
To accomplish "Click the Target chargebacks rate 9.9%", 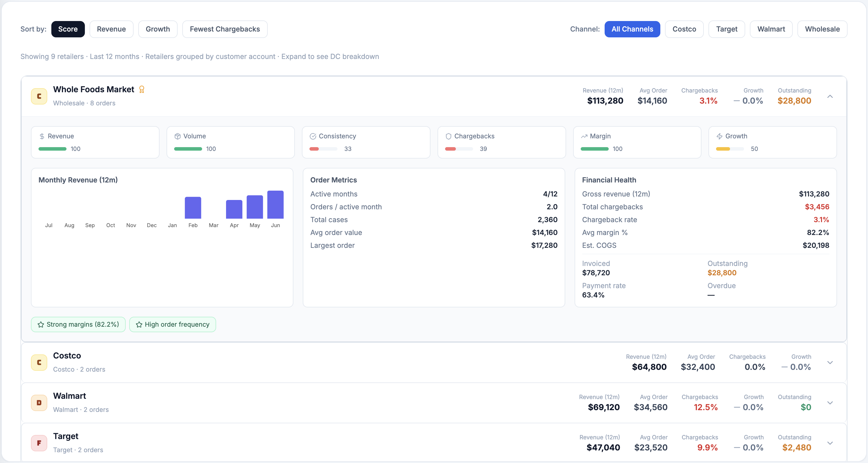I will pos(708,448).
